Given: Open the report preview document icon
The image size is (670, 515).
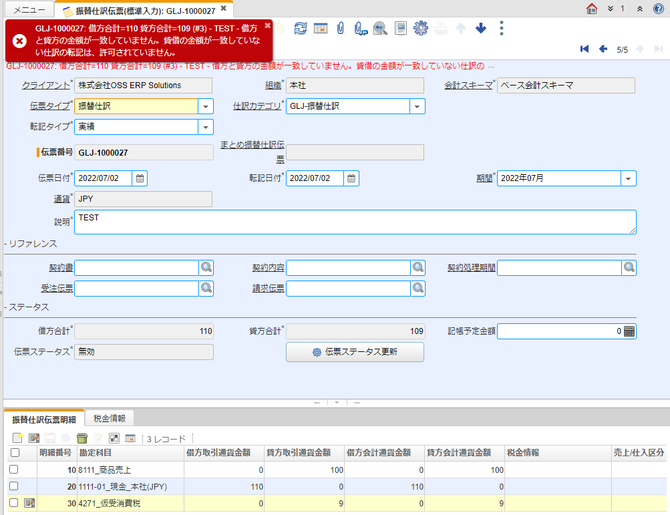Looking at the screenshot, I should pos(400,29).
